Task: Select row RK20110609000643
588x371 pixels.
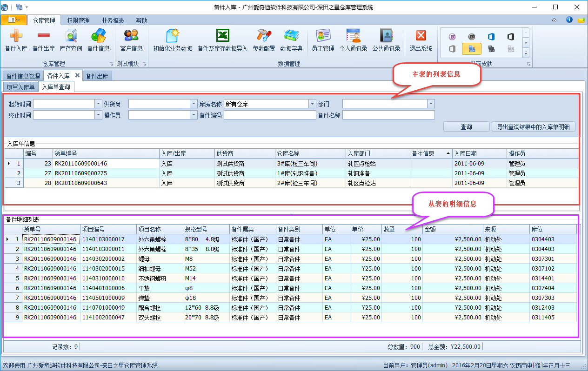Action: 292,183
